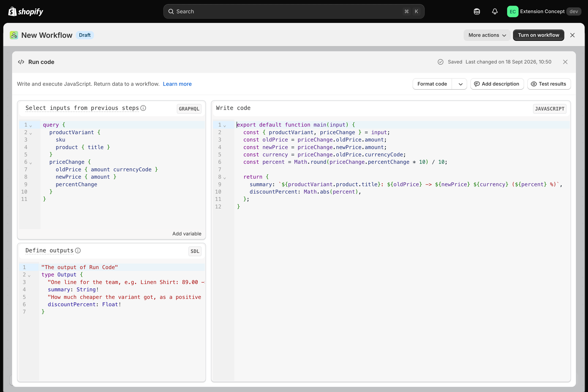588x392 pixels.
Task: Click the JAVASCRIPT language label
Action: coord(549,109)
